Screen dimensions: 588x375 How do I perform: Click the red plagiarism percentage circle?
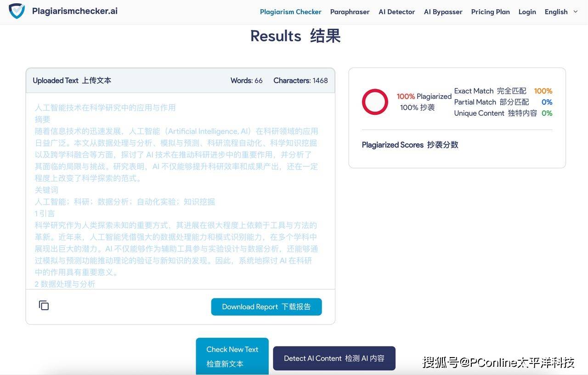(x=375, y=102)
